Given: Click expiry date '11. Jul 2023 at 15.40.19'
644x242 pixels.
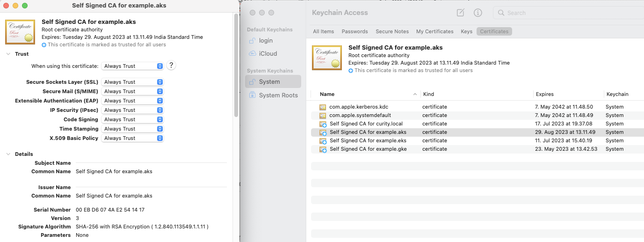Looking at the screenshot, I should click(563, 141).
